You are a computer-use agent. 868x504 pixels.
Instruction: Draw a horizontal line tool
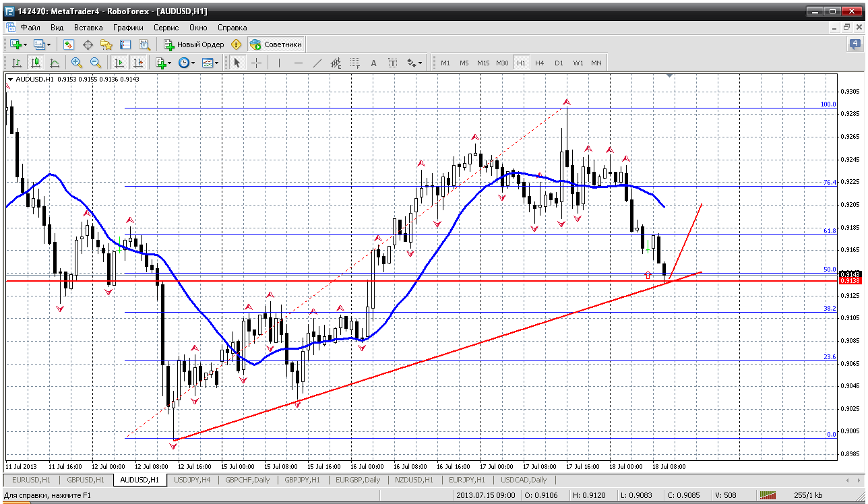299,63
